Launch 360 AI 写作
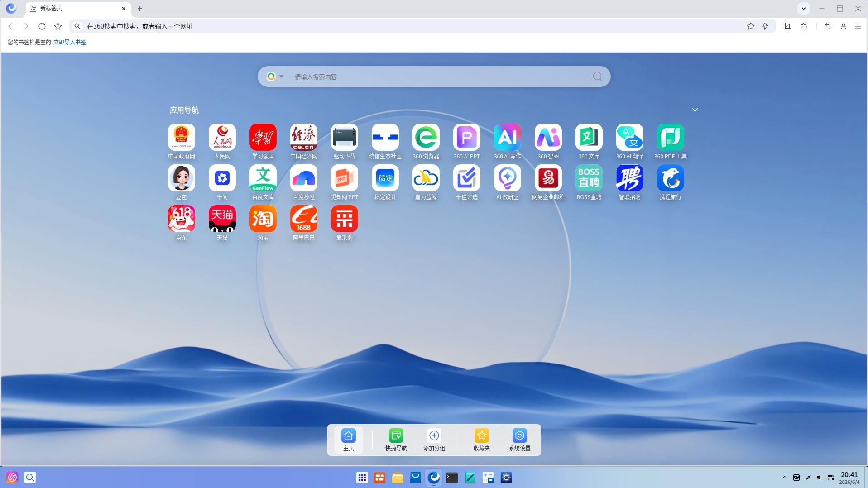868x488 pixels. (x=508, y=137)
